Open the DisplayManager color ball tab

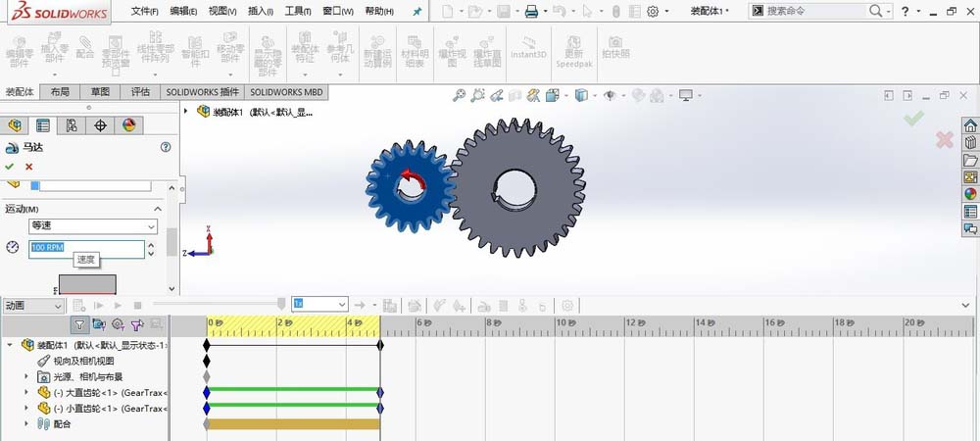point(128,125)
